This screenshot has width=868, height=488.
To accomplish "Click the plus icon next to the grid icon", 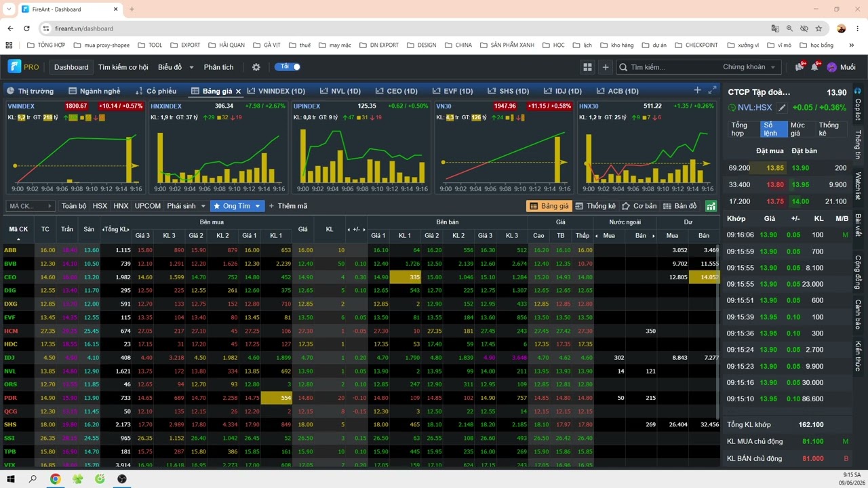I will click(606, 67).
